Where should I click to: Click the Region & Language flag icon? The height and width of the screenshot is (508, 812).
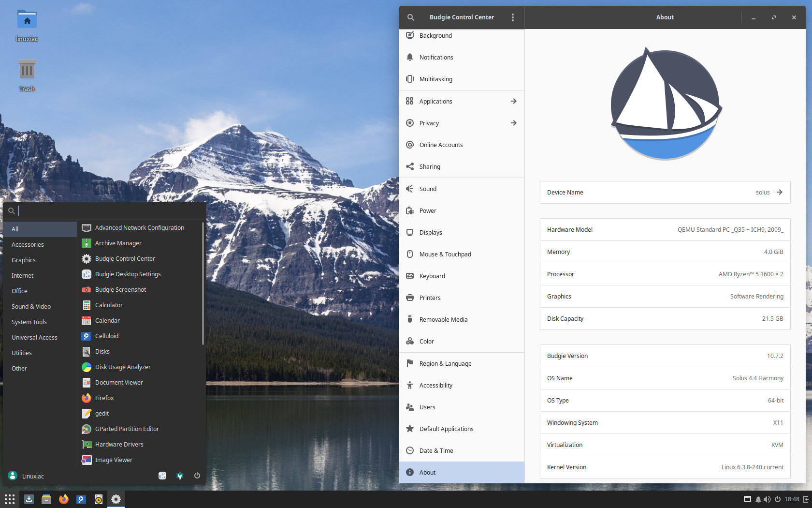410,363
